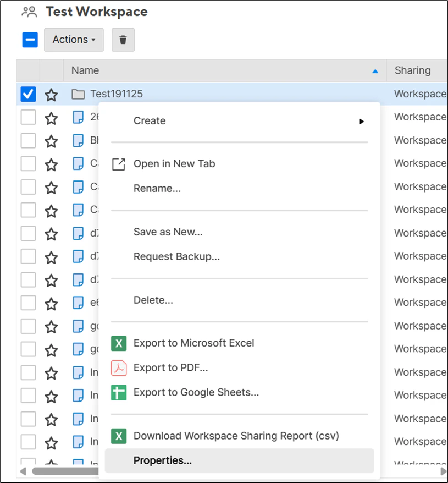Toggle the blue select-all checkbox above the list
Image resolution: width=448 pixels, height=483 pixels.
(x=30, y=40)
